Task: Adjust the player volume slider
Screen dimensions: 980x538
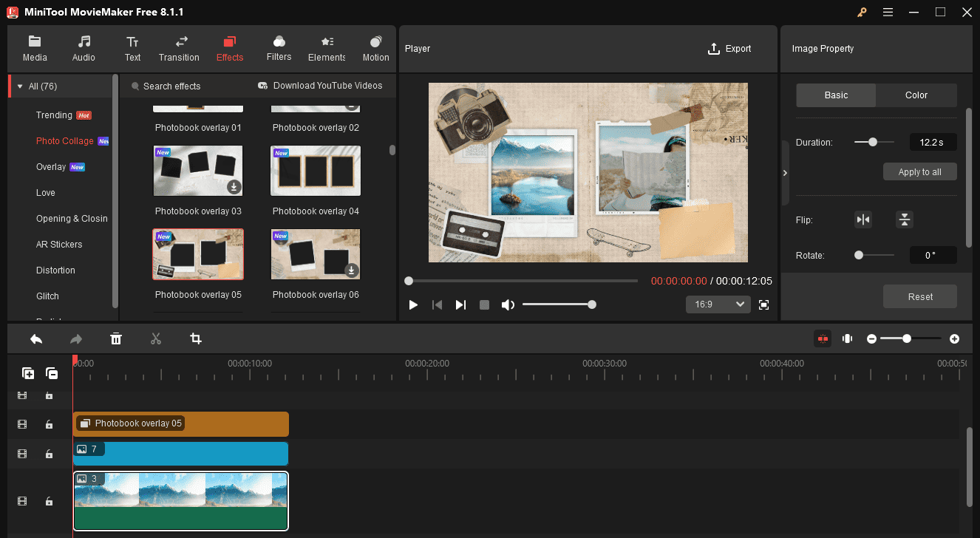Action: pos(559,304)
